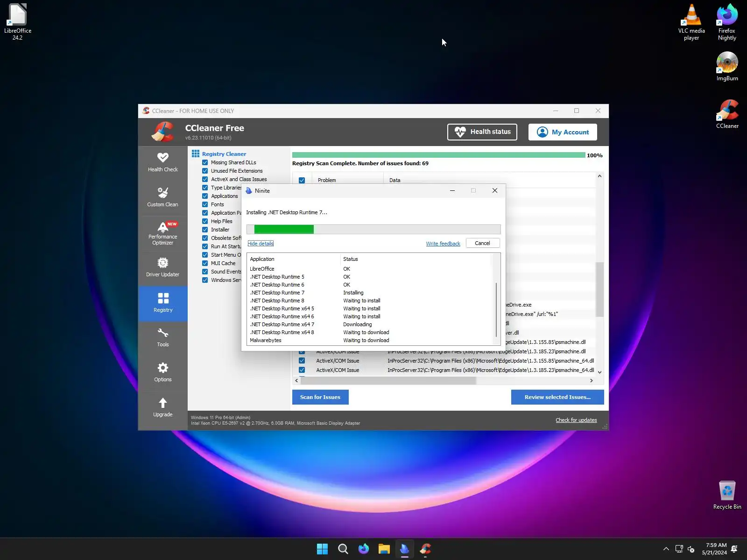
Task: Click the network icon in the system tray
Action: 679,549
